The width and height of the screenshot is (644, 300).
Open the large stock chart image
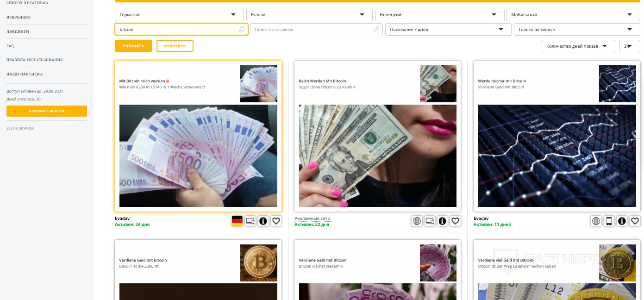557,156
